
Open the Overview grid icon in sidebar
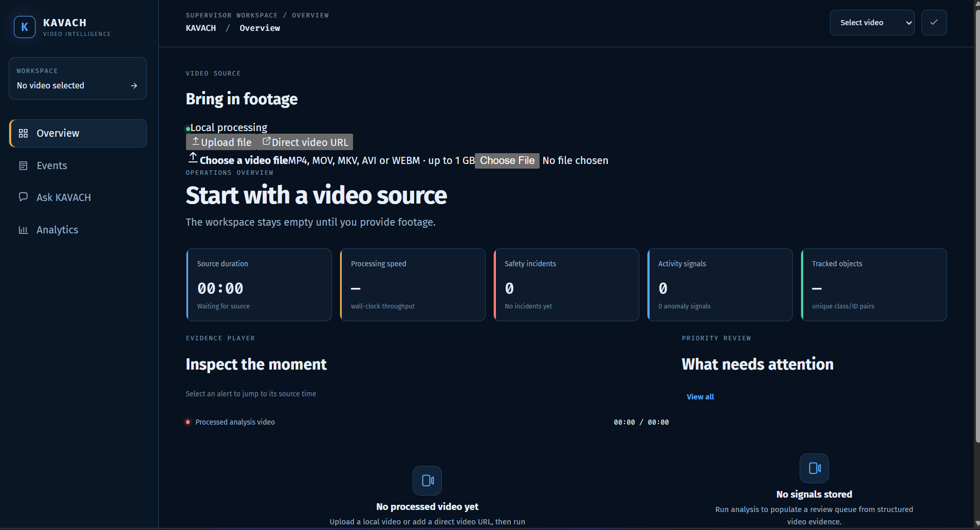[23, 134]
